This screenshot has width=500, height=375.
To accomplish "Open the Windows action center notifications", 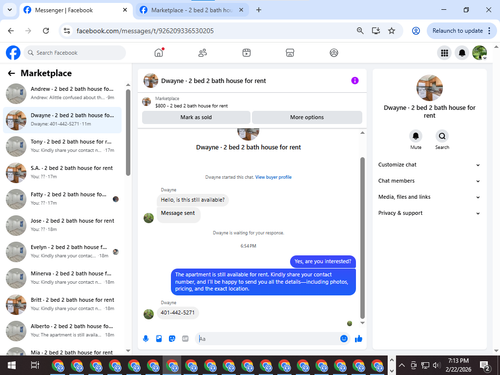I will click(x=485, y=365).
